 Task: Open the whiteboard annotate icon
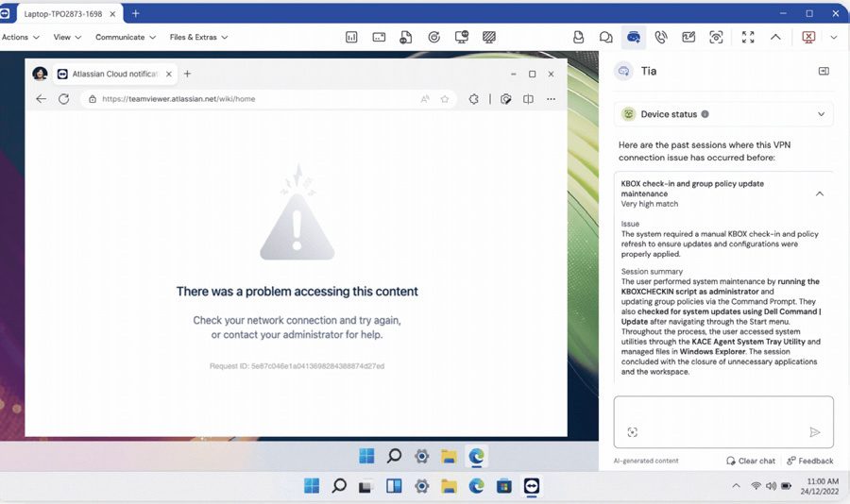688,38
